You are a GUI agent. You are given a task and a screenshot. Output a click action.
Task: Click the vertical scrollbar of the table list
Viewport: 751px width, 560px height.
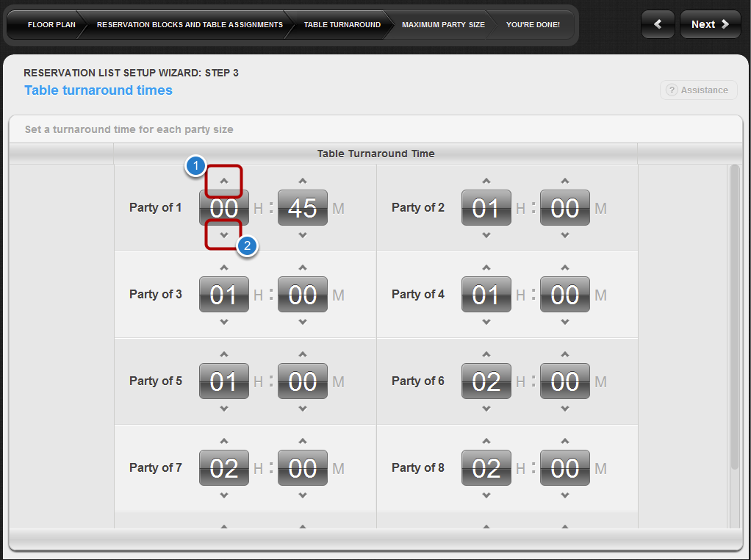[x=734, y=316]
